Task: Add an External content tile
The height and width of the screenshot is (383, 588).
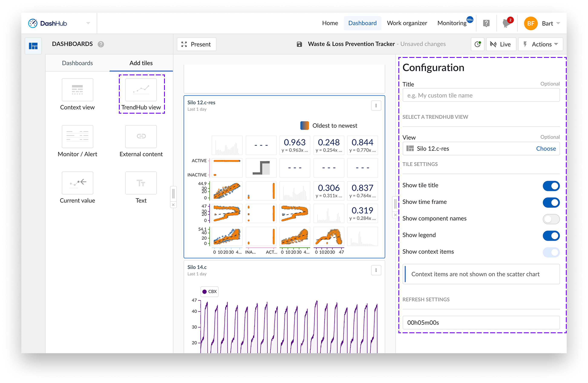Action: (x=141, y=136)
